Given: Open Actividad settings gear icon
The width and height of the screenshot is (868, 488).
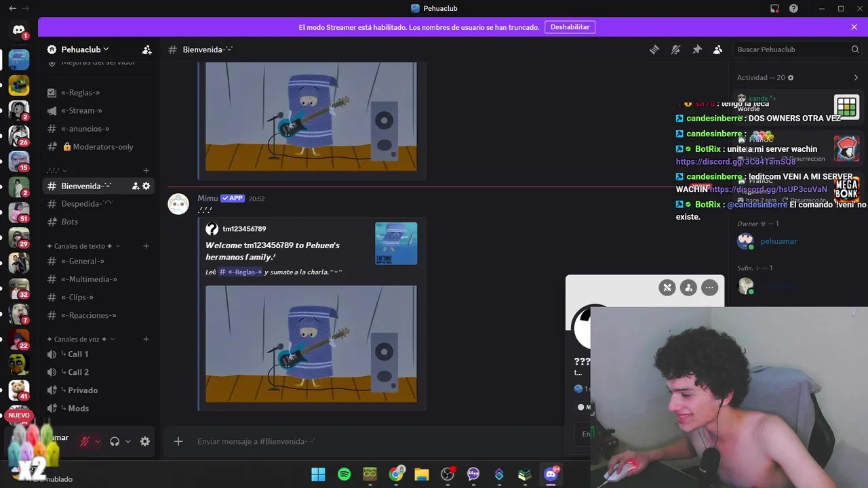Looking at the screenshot, I should (791, 78).
